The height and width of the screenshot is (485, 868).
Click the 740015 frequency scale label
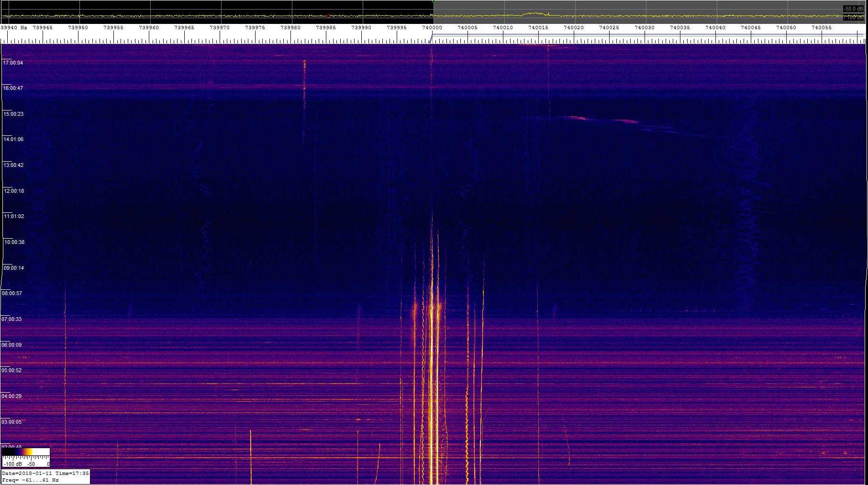[538, 28]
